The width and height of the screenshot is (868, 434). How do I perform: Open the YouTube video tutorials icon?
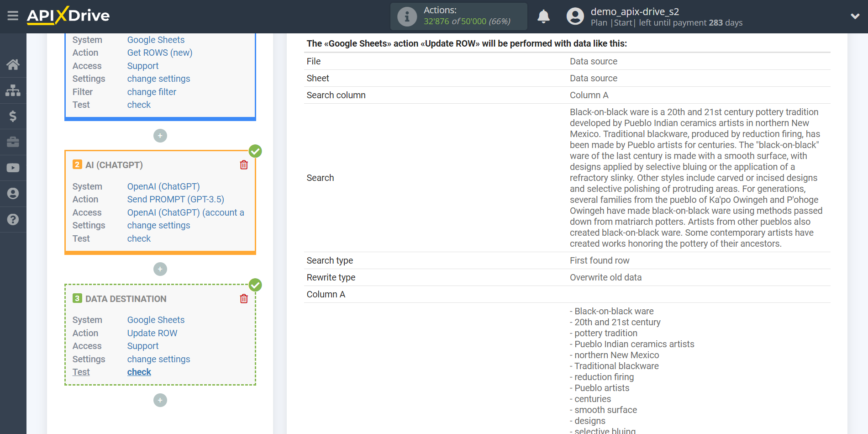[13, 168]
